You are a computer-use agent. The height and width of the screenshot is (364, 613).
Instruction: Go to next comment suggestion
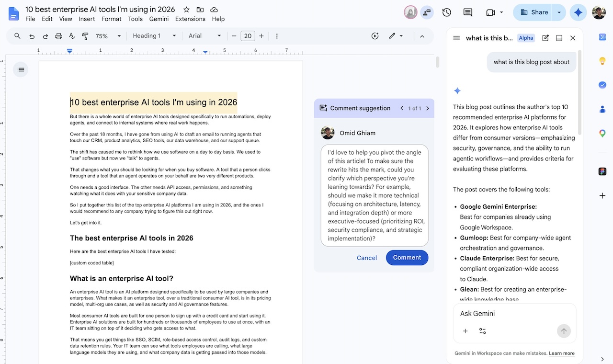(428, 108)
